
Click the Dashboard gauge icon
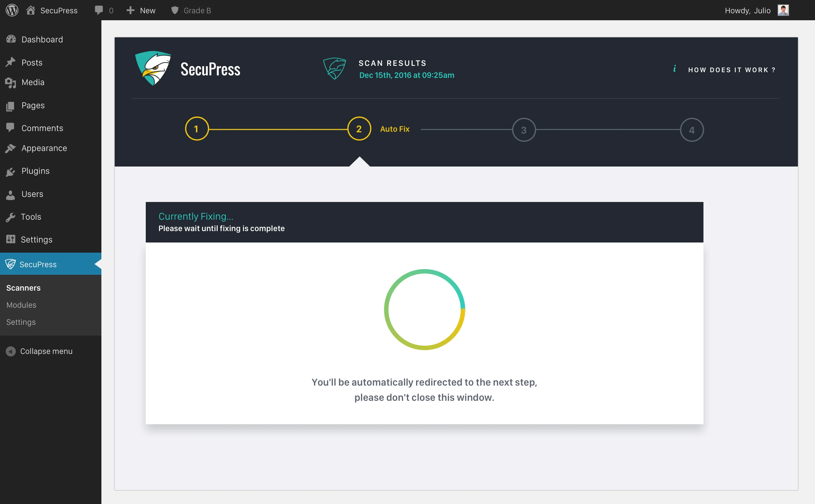[x=11, y=39]
